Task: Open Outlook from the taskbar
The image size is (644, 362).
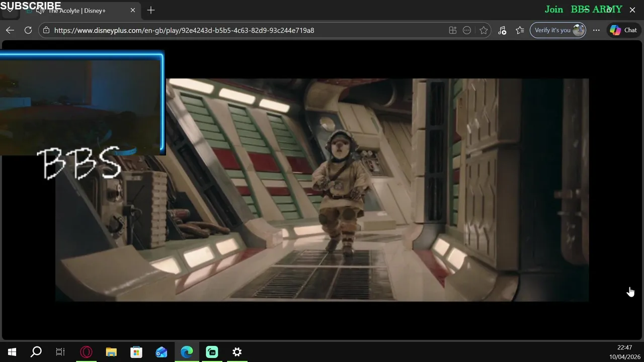Action: [162, 352]
